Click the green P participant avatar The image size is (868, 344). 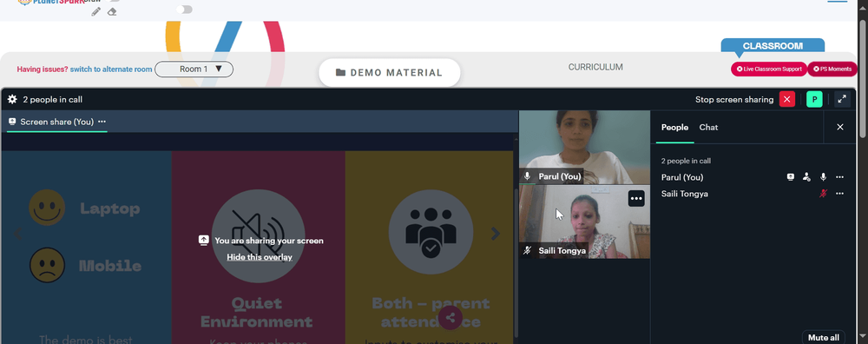(x=814, y=99)
